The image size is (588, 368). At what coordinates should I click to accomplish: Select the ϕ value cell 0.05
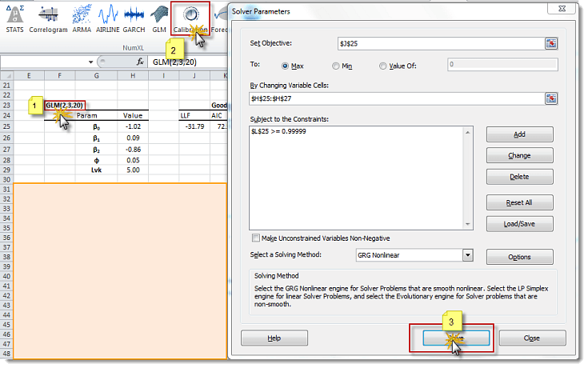point(133,160)
